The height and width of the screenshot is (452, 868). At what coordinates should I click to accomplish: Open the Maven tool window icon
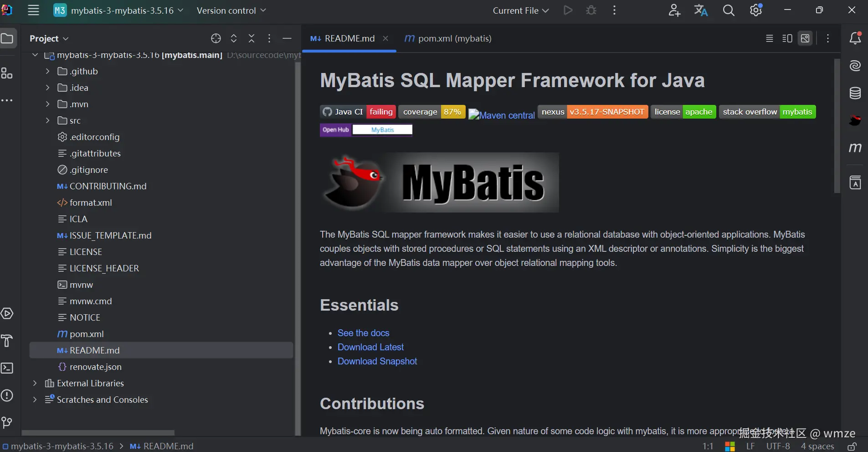(855, 147)
